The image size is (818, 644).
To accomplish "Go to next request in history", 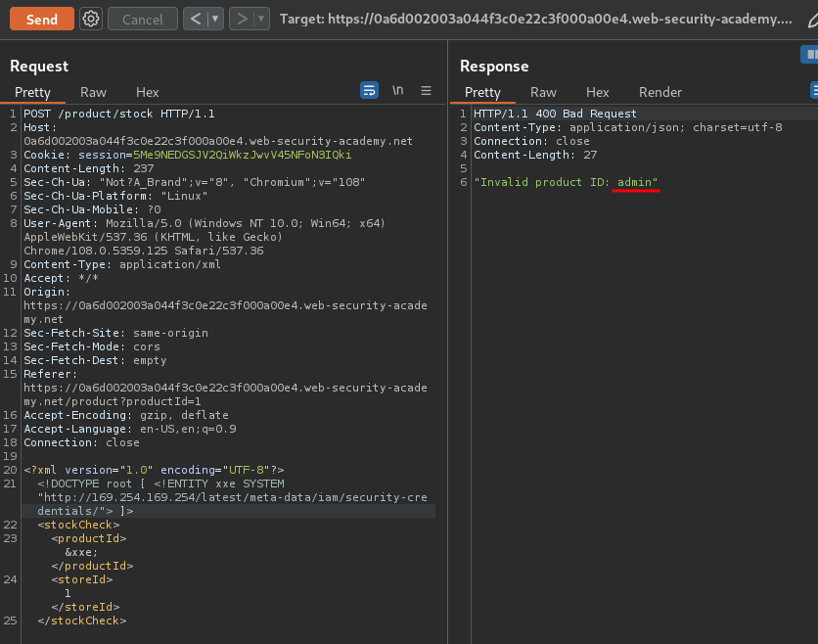I will [242, 20].
